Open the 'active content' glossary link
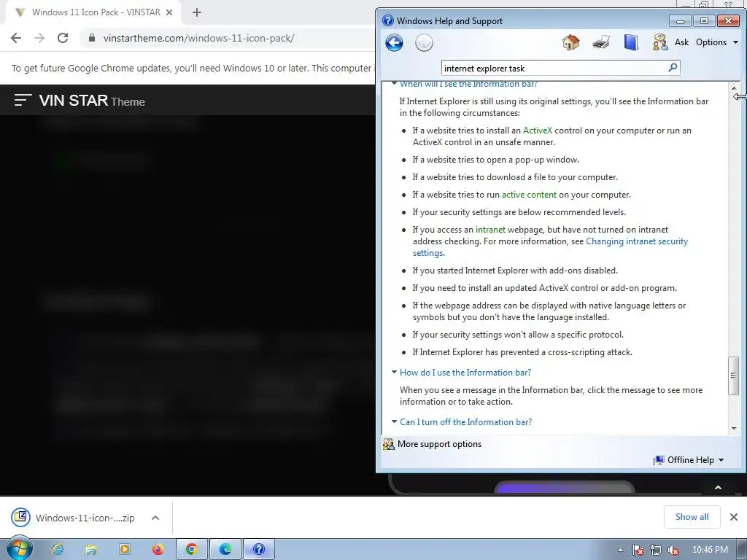Viewport: 747px width, 560px height. pos(529,195)
